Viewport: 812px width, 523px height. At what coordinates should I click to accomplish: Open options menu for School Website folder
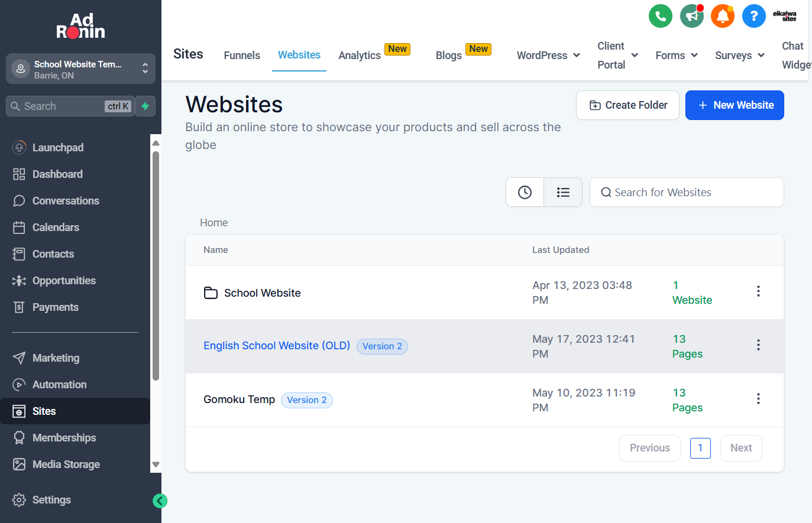(758, 291)
